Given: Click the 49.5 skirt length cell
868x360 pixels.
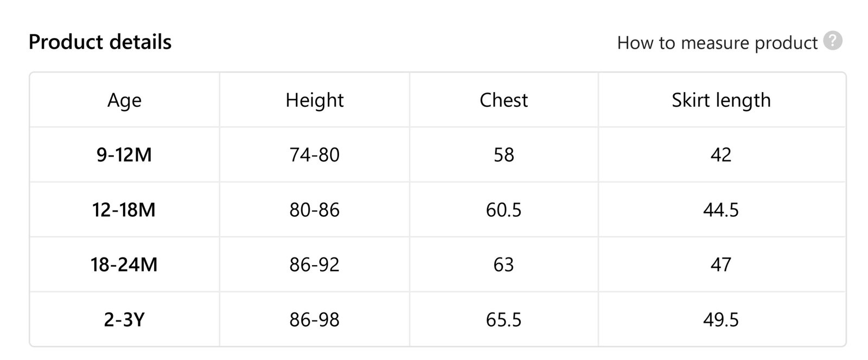Looking at the screenshot, I should [721, 320].
